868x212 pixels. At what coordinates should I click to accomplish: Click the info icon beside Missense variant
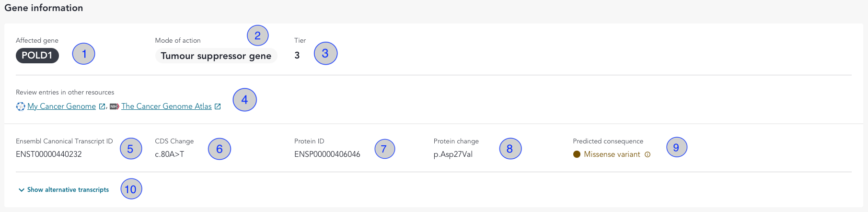point(648,154)
